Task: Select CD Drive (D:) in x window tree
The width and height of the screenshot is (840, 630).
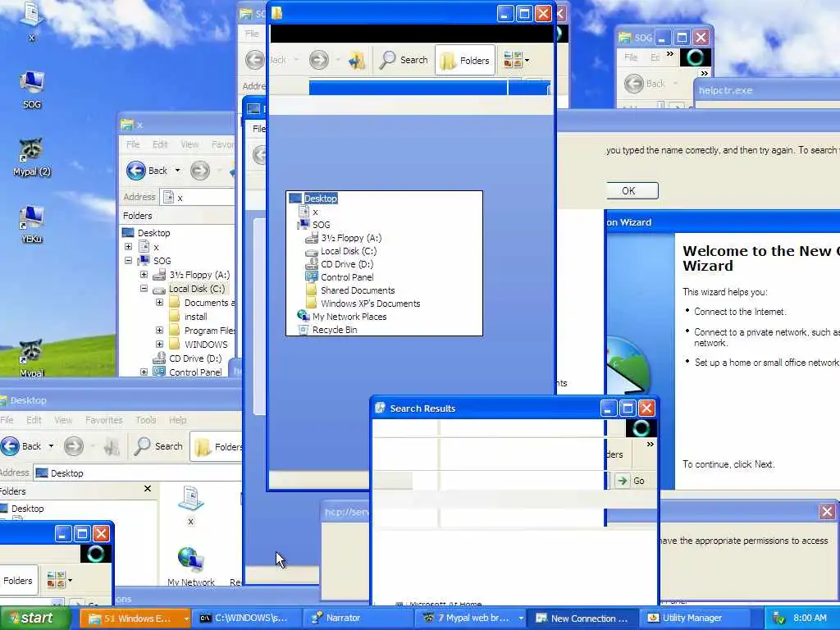Action: tap(195, 358)
